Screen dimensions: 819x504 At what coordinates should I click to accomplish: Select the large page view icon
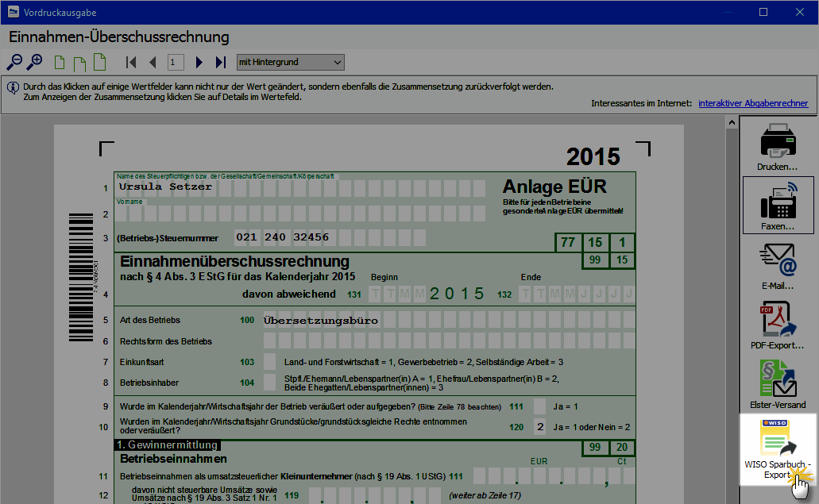100,62
